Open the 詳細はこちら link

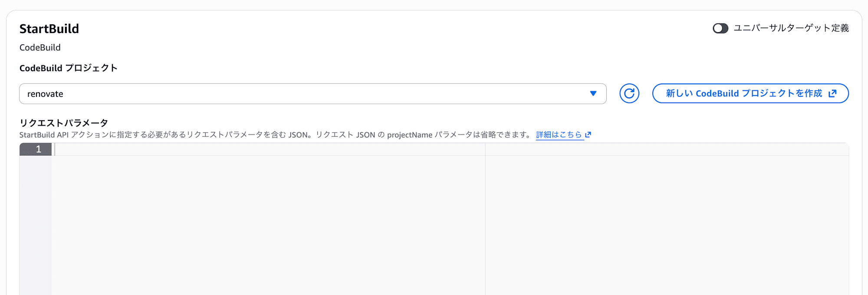563,135
